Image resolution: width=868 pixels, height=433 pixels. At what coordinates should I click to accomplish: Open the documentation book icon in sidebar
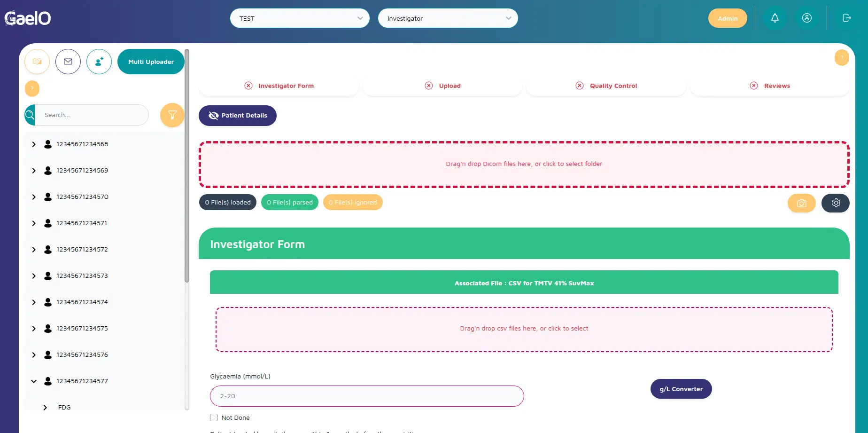(37, 62)
